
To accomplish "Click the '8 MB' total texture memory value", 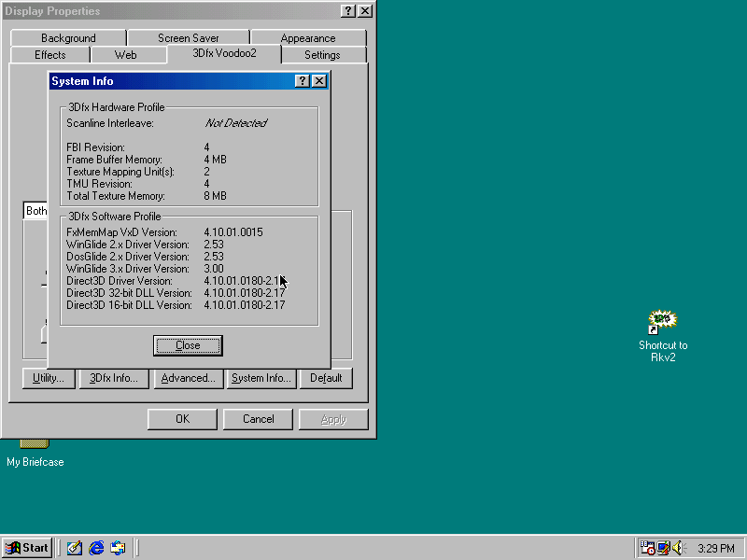I will coord(216,196).
